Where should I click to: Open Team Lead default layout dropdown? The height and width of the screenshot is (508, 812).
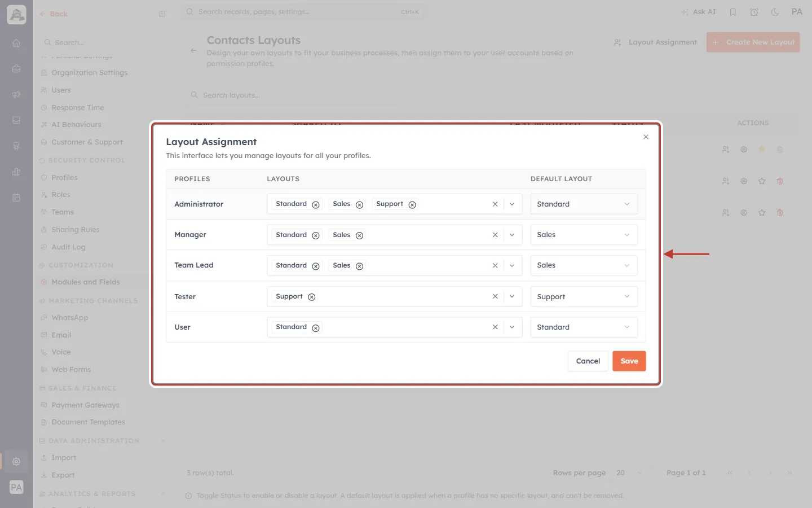click(584, 265)
